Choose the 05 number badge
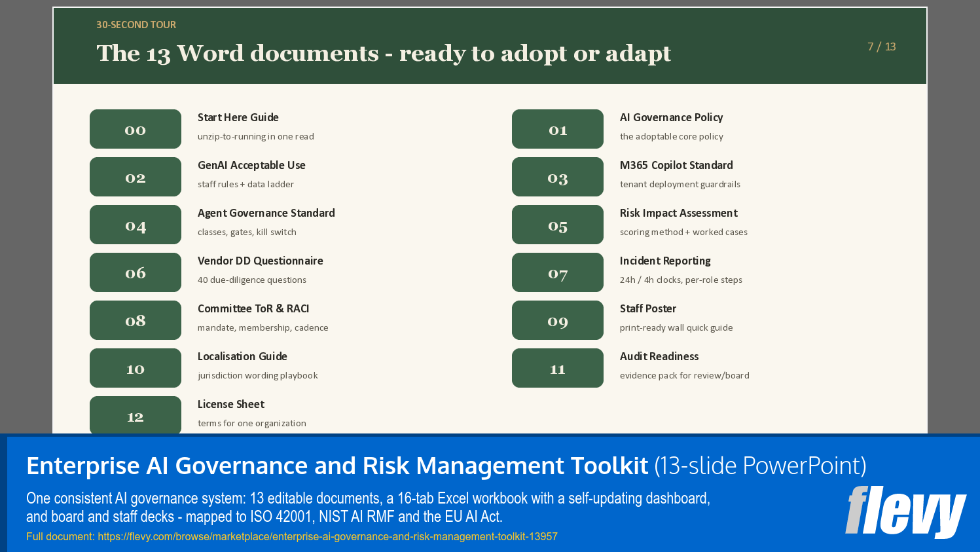Viewport: 980px width, 552px height. pyautogui.click(x=558, y=225)
